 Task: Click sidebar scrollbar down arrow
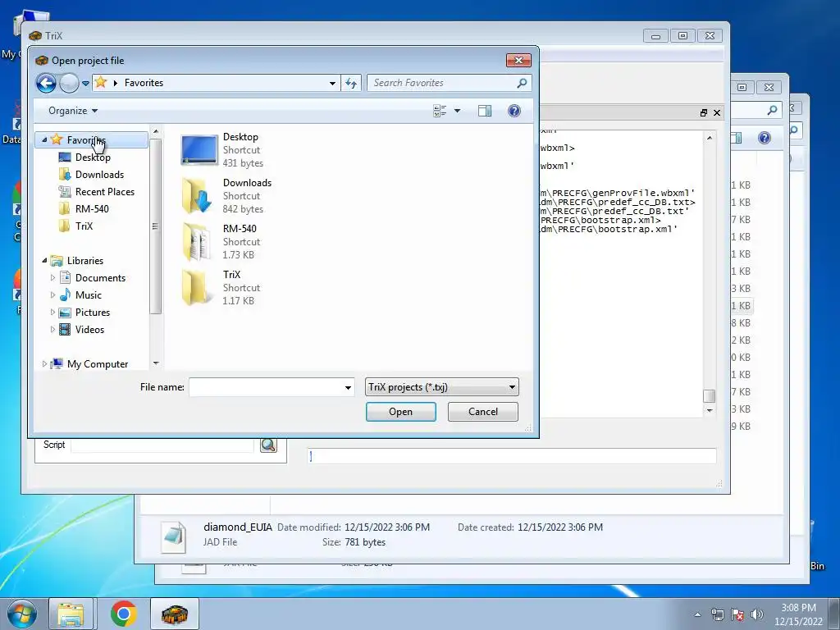[x=156, y=363]
